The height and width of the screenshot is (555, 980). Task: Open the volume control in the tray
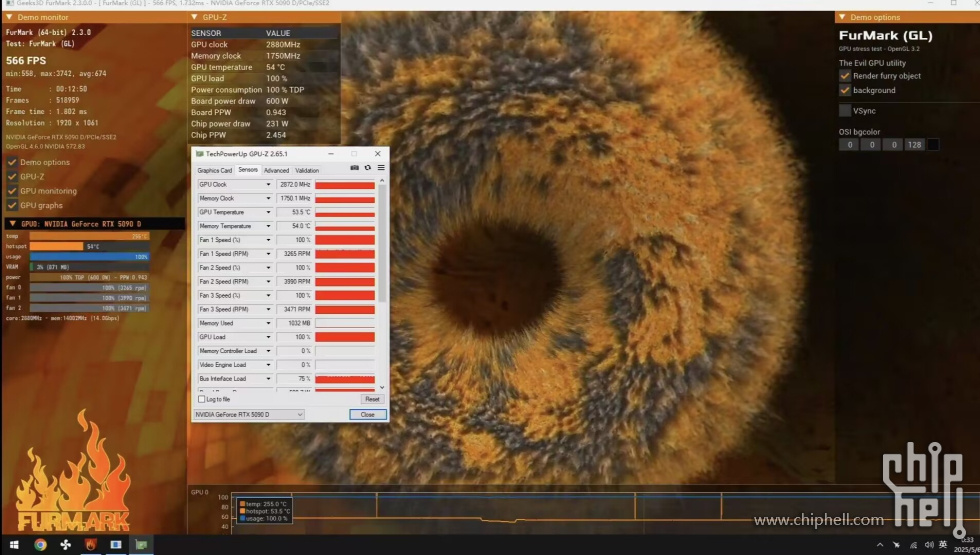click(929, 545)
